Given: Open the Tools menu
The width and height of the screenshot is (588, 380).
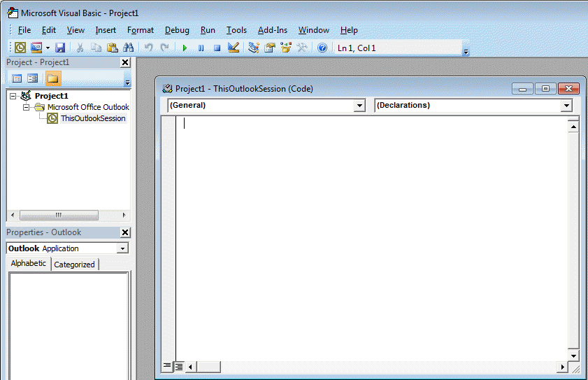Looking at the screenshot, I should point(236,30).
